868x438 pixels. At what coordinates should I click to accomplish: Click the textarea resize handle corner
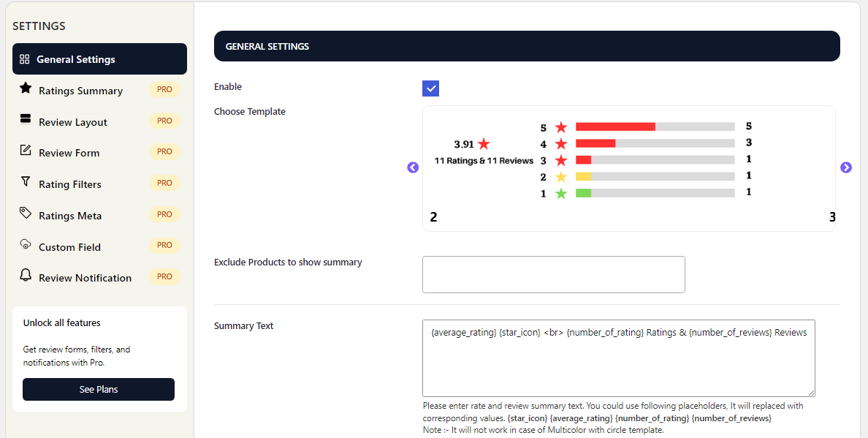[x=811, y=393]
